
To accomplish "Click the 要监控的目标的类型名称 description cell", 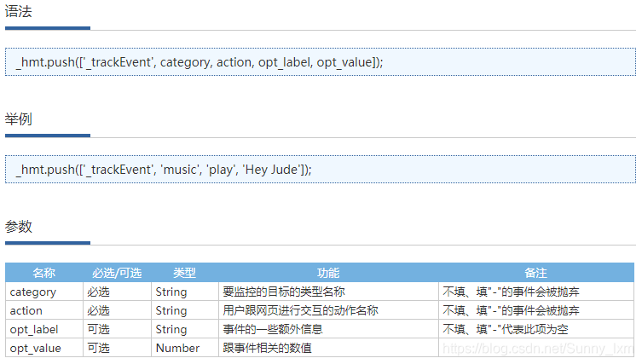I will pyautogui.click(x=328, y=292).
